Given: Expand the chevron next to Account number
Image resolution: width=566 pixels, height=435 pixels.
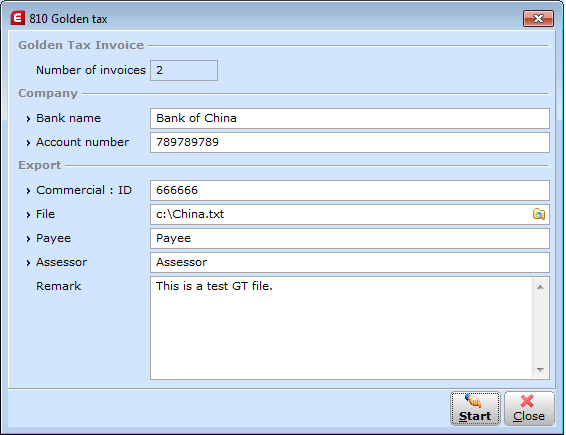Looking at the screenshot, I should click(x=28, y=143).
